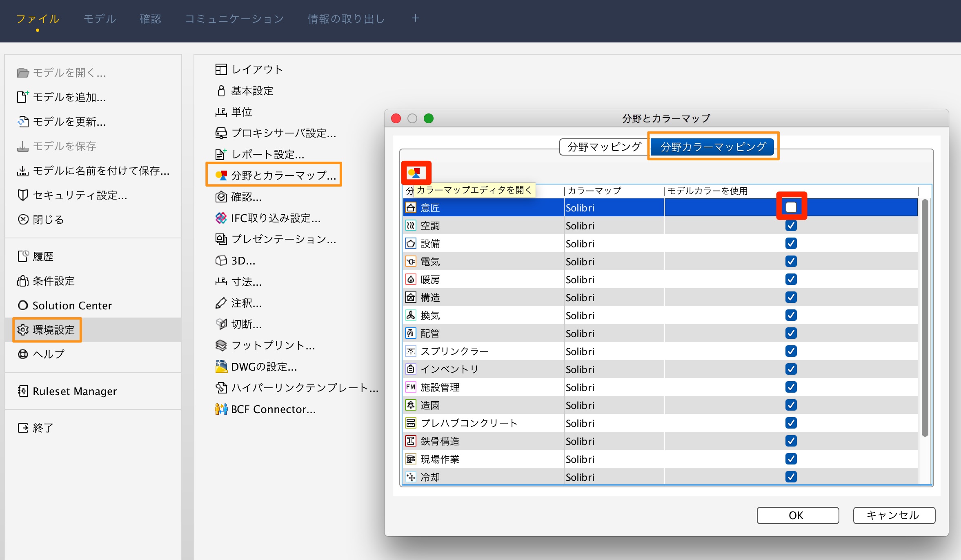Screen dimensions: 961x560
Task: Click the 暖房 discipline icon
Action: point(410,280)
